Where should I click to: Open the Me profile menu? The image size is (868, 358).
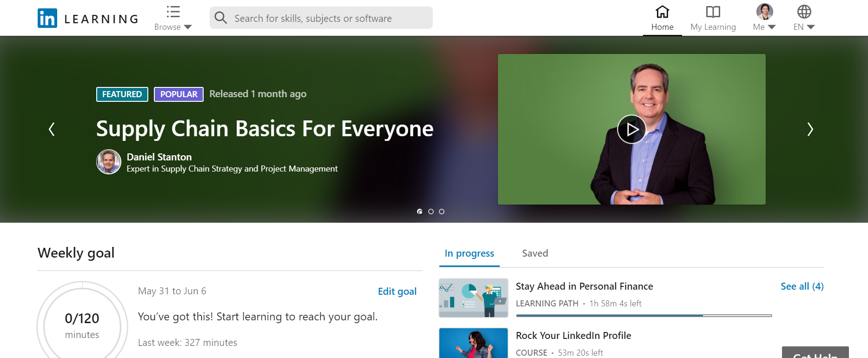764,18
